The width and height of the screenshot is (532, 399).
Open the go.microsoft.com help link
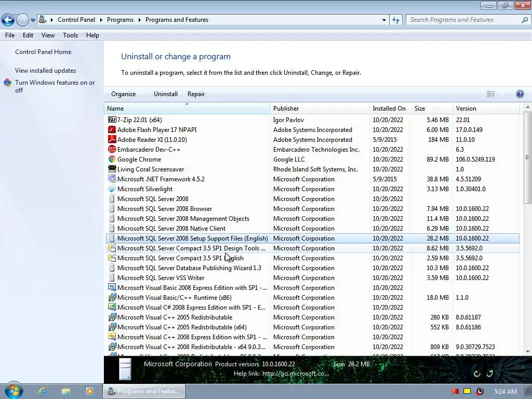(295, 374)
